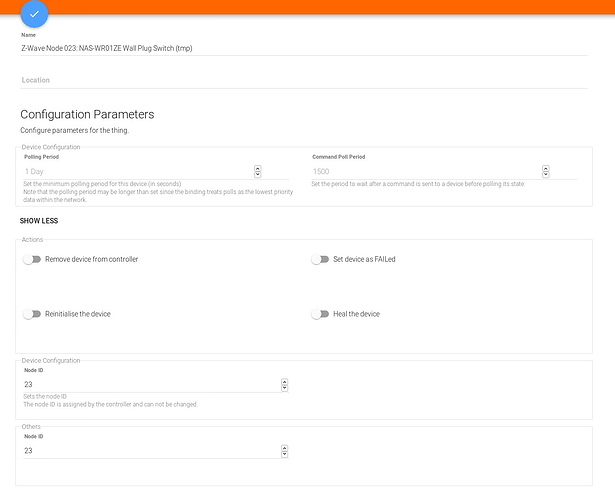615x500 pixels.
Task: Decrement Device Configuration Node ID down arrow
Action: click(x=284, y=388)
